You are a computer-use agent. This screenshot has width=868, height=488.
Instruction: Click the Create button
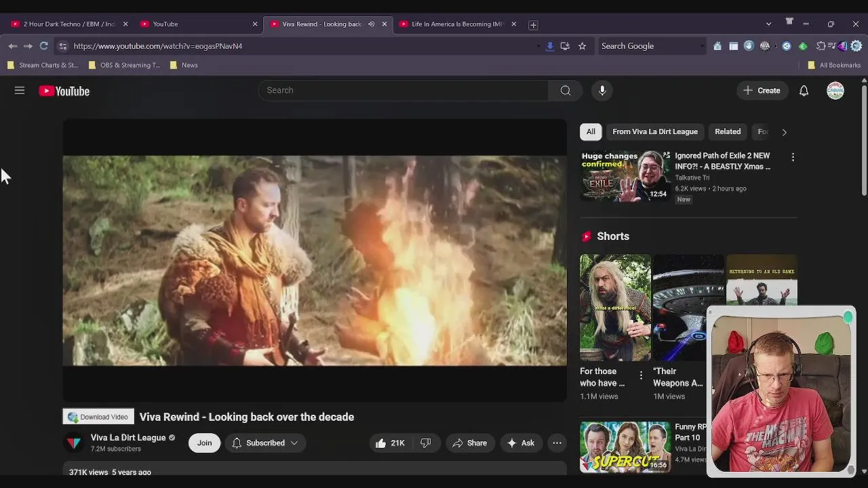point(762,91)
